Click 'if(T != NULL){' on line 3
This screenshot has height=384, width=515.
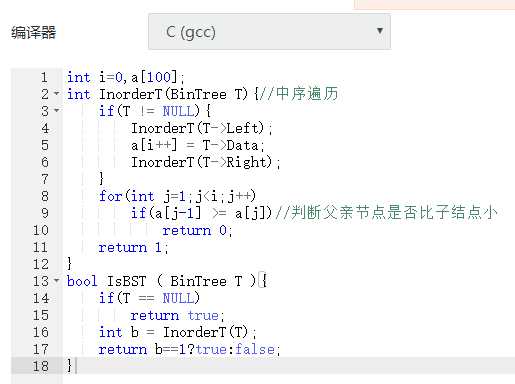pyautogui.click(x=155, y=111)
